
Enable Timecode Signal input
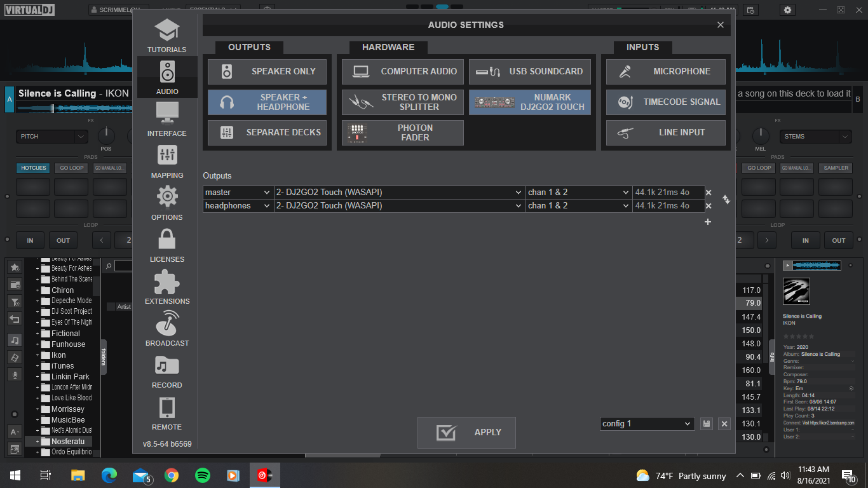tap(665, 102)
